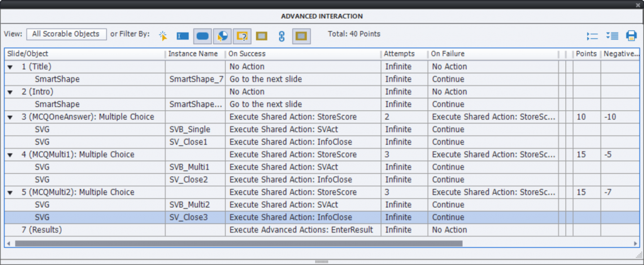Toggle the button filter icon
The image size is (644, 265).
(x=203, y=35)
